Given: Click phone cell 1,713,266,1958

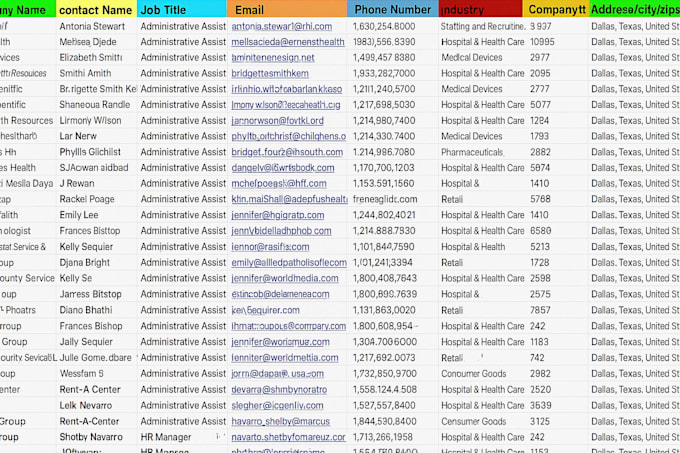Looking at the screenshot, I should [382, 437].
